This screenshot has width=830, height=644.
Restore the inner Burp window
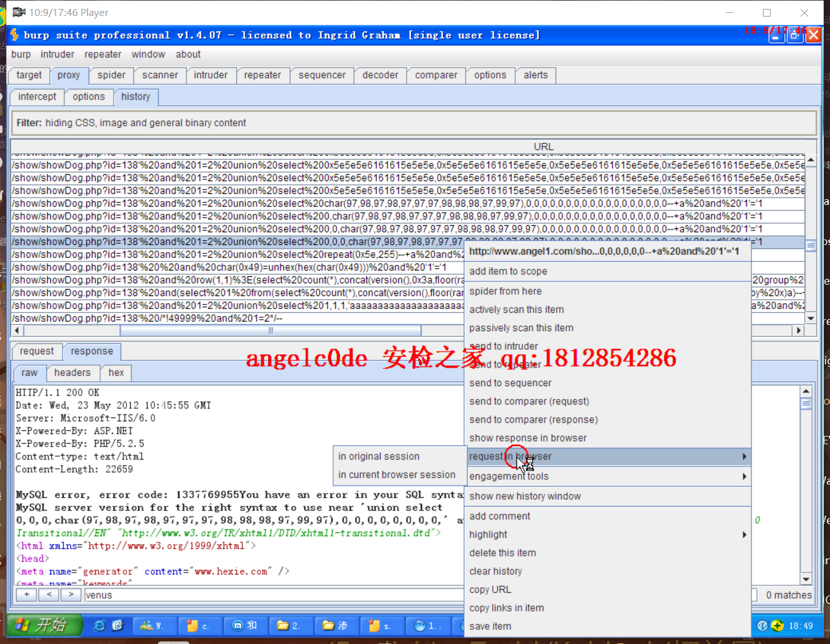click(794, 35)
